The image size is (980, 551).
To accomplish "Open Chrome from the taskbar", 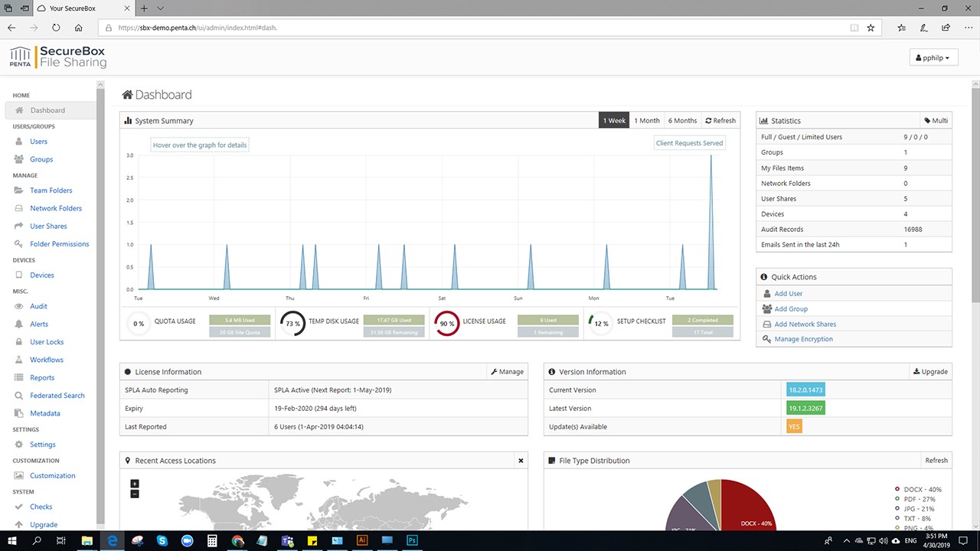I will click(x=237, y=540).
